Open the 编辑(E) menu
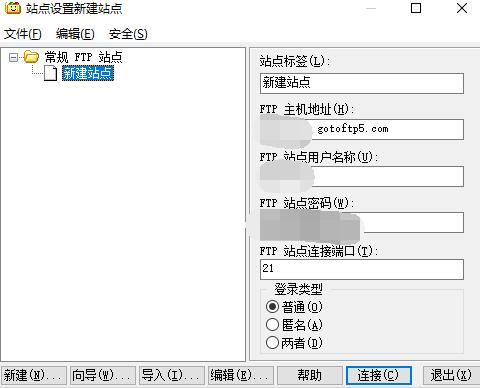 pos(75,34)
